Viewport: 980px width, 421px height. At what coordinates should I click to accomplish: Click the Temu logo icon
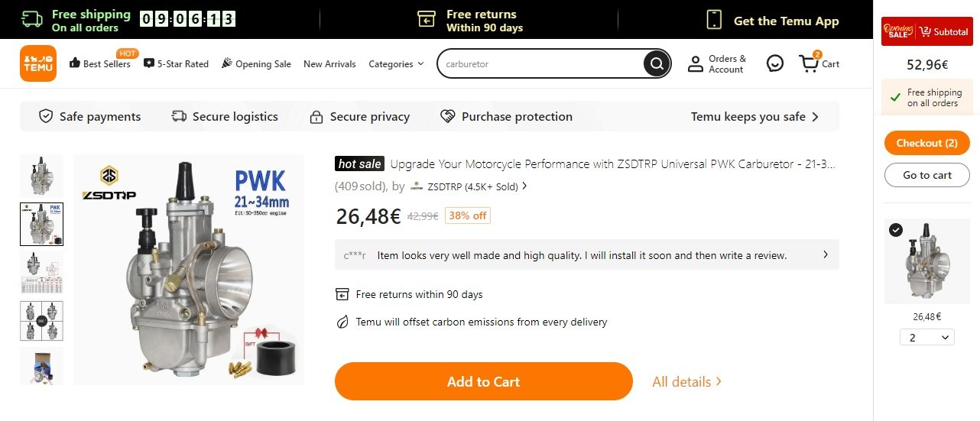pos(38,63)
